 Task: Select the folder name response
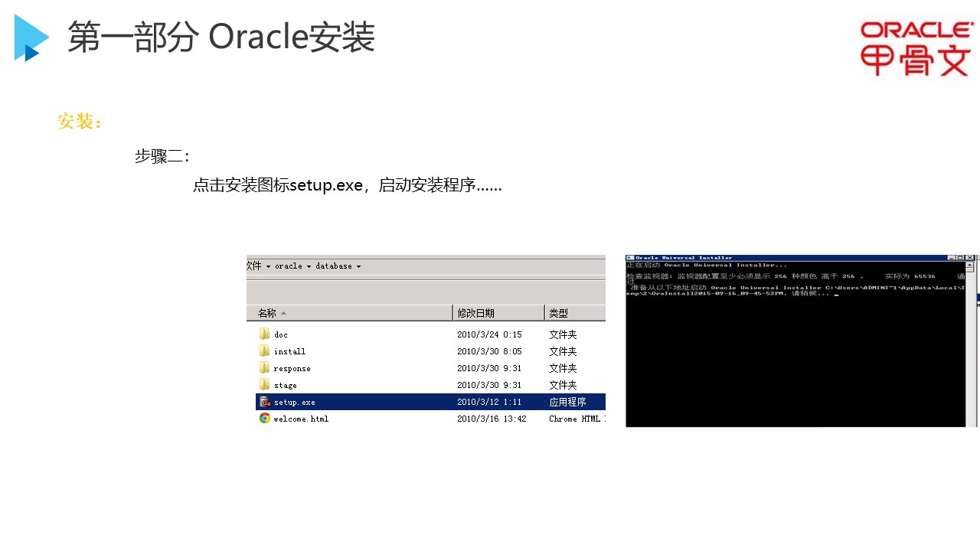click(292, 368)
